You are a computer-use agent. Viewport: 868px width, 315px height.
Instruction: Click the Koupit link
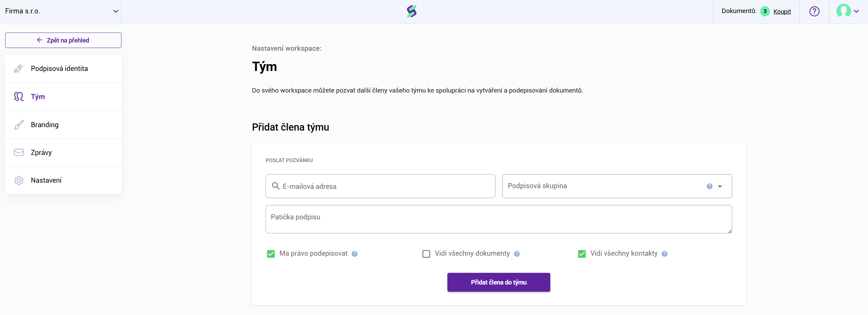[782, 11]
